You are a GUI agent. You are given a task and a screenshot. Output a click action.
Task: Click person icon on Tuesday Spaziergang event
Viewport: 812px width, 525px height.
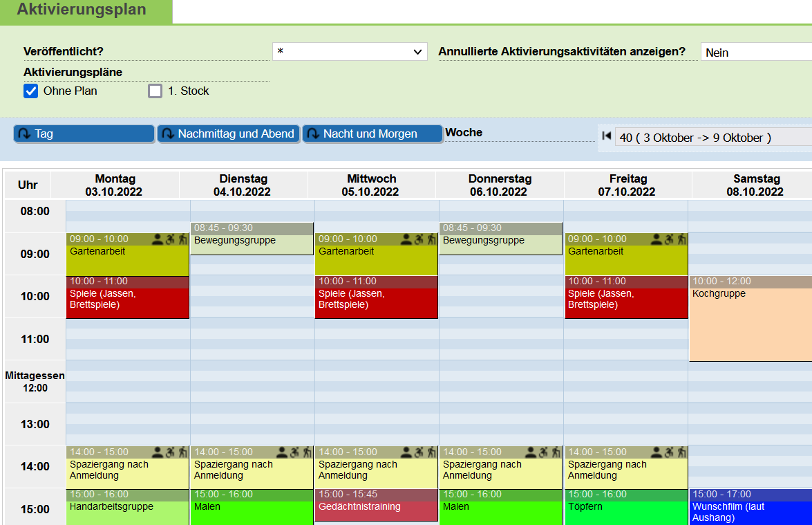282,452
